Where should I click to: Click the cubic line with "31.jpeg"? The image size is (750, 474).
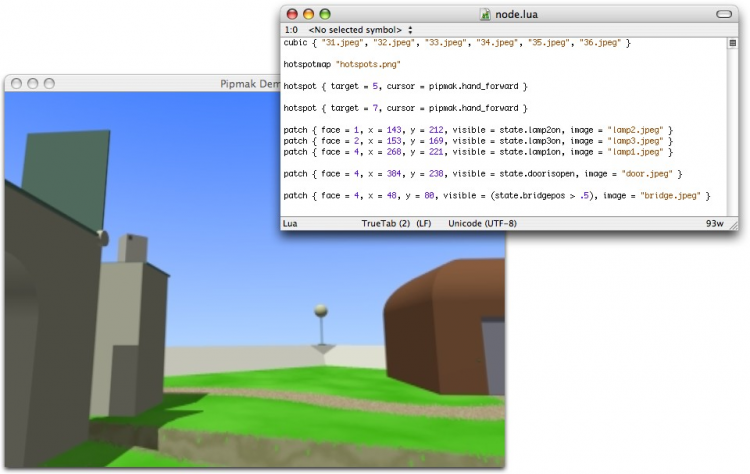(x=457, y=43)
